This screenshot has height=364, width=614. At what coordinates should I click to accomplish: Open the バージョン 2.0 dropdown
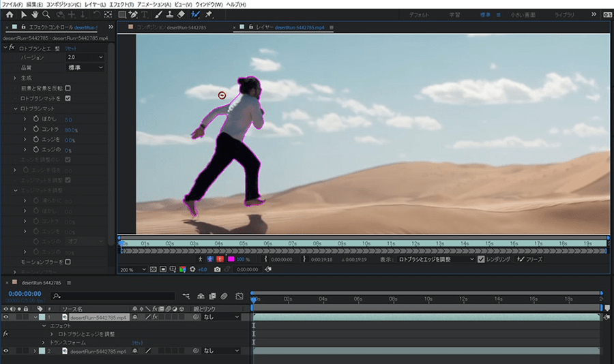coord(85,58)
